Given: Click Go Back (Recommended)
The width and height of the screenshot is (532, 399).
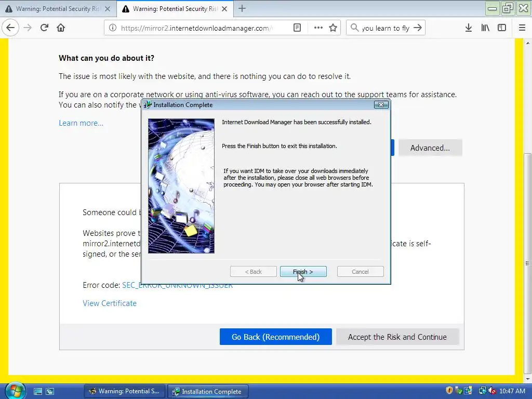Looking at the screenshot, I should 275,337.
